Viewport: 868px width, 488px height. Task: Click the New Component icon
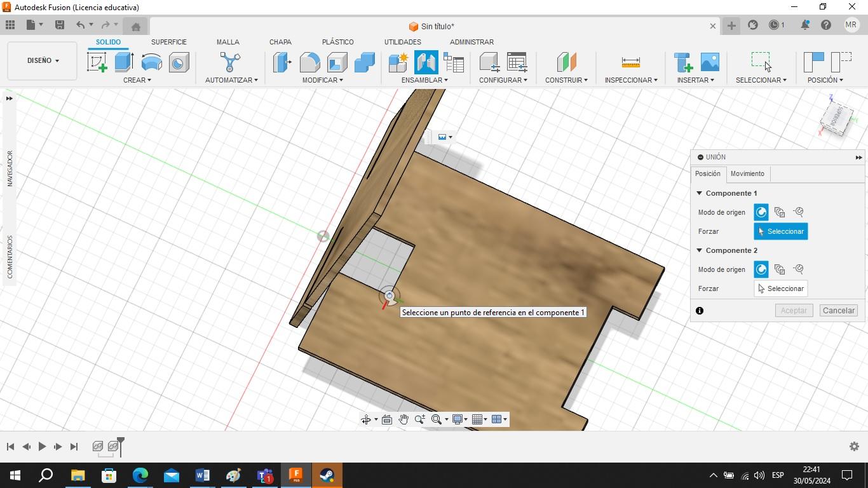[398, 62]
